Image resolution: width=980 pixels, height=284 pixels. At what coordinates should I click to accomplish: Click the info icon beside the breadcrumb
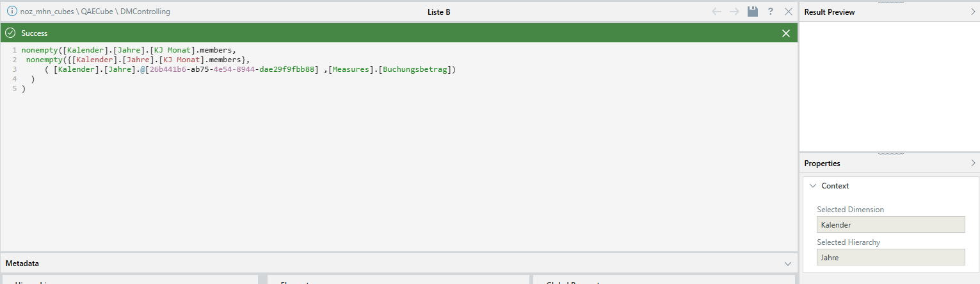click(x=12, y=12)
